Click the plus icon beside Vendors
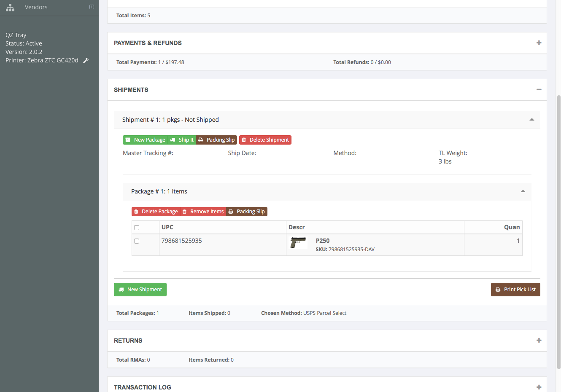This screenshot has width=561, height=392. tap(92, 7)
